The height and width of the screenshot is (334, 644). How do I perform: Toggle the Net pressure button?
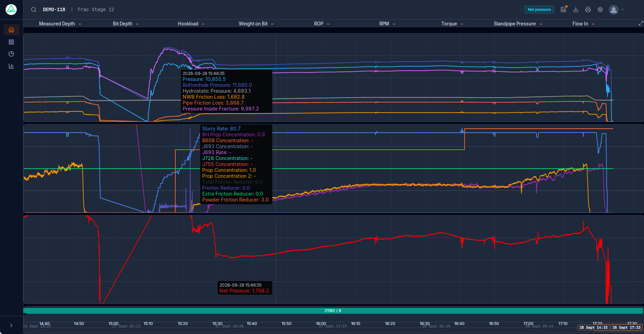(539, 9)
